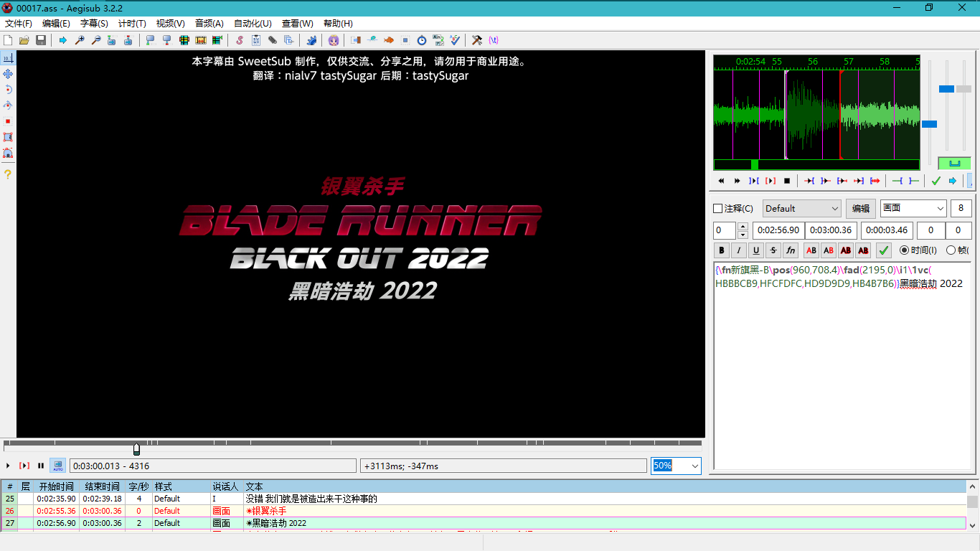Zoom video out with magnifier minus icon
This screenshot has width=980, height=551.
pyautogui.click(x=96, y=40)
